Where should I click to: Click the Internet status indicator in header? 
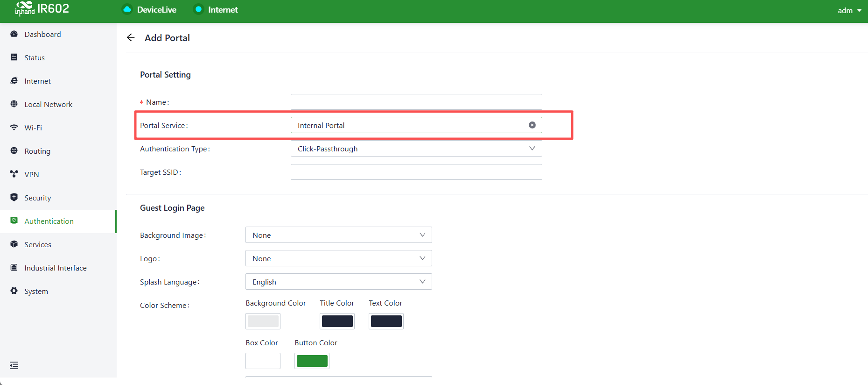(199, 9)
